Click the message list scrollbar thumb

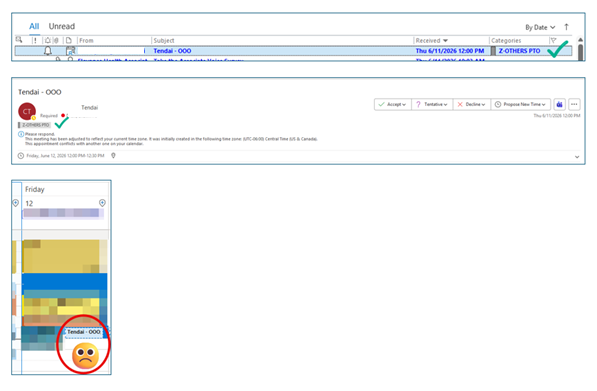pos(580,52)
